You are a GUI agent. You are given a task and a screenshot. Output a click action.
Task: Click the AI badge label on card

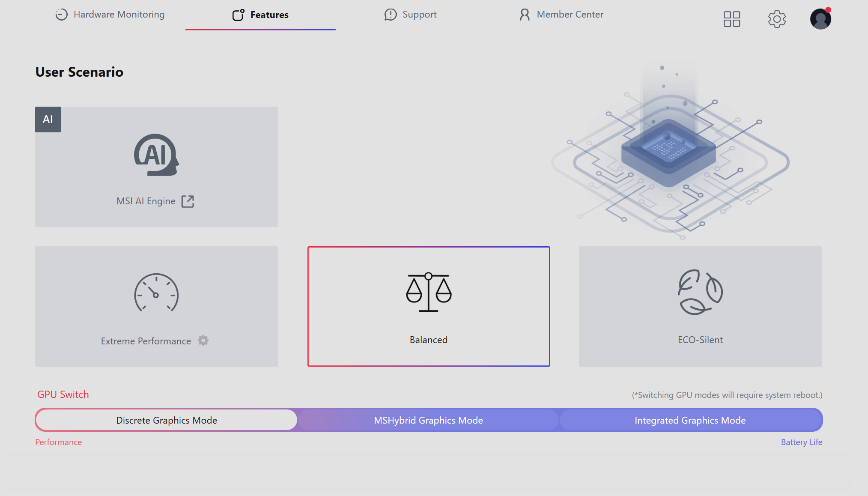[x=48, y=120]
